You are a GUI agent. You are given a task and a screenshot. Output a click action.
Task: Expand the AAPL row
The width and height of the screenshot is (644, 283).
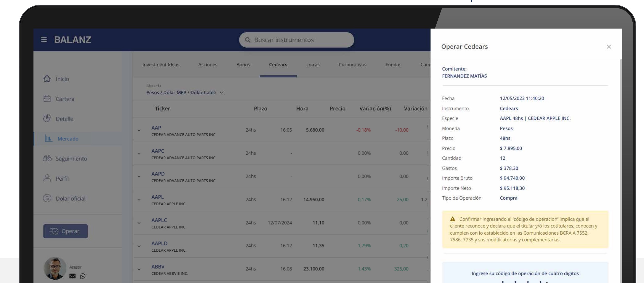point(139,200)
